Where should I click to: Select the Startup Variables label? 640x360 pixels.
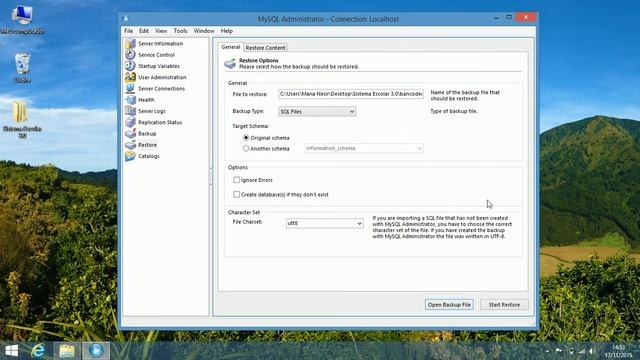[x=159, y=66]
